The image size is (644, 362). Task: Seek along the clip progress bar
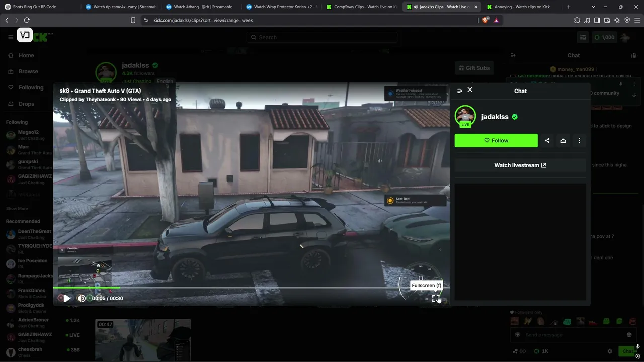(251, 288)
